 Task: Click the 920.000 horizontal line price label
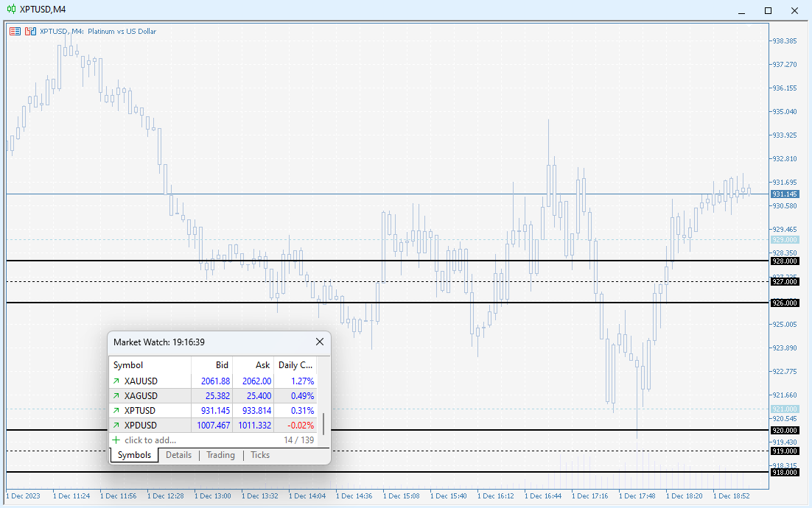pyautogui.click(x=785, y=431)
